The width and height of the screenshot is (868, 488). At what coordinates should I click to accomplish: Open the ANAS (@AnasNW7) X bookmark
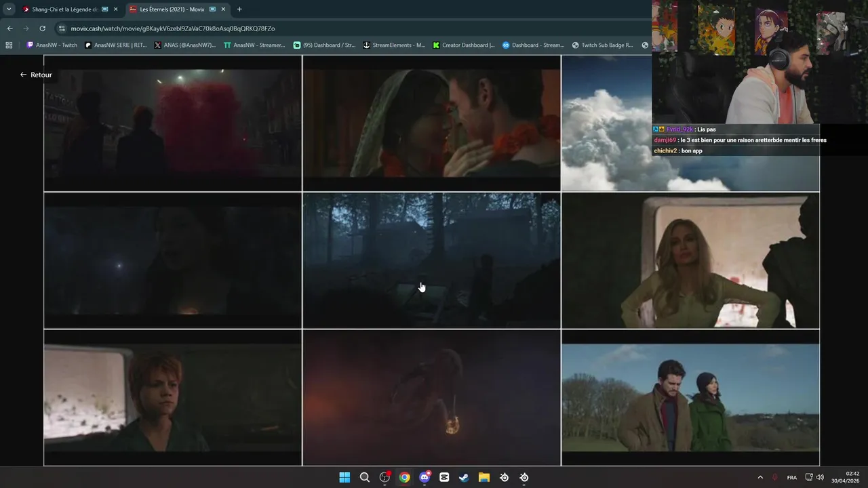185,45
